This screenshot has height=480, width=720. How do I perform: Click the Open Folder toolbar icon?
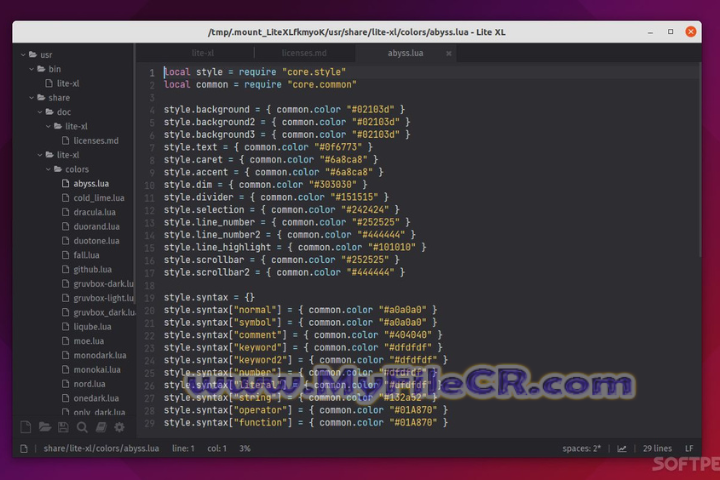click(46, 427)
